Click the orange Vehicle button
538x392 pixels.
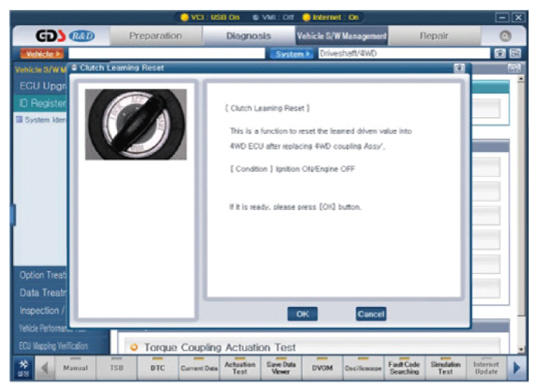pos(42,54)
